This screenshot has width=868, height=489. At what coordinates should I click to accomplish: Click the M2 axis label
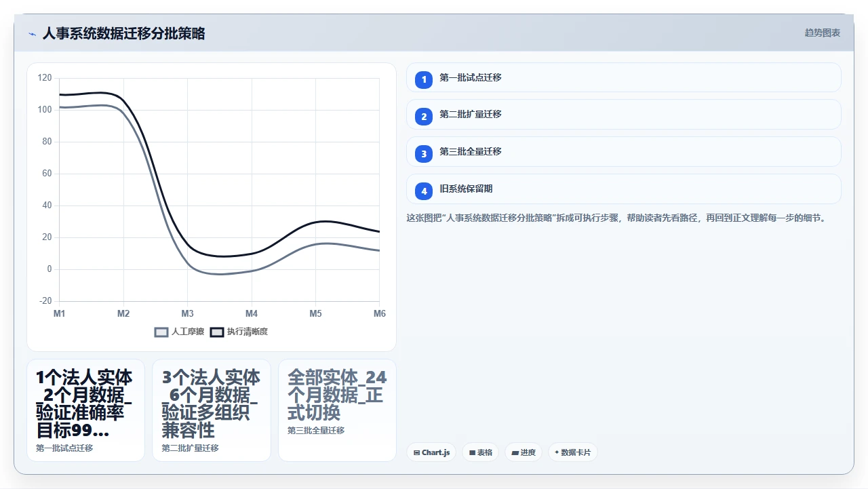123,313
